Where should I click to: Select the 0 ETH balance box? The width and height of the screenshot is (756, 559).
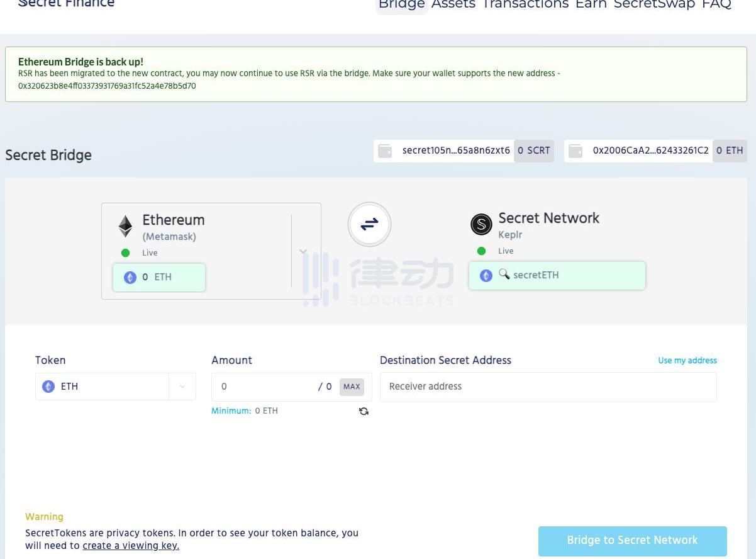pyautogui.click(x=159, y=278)
